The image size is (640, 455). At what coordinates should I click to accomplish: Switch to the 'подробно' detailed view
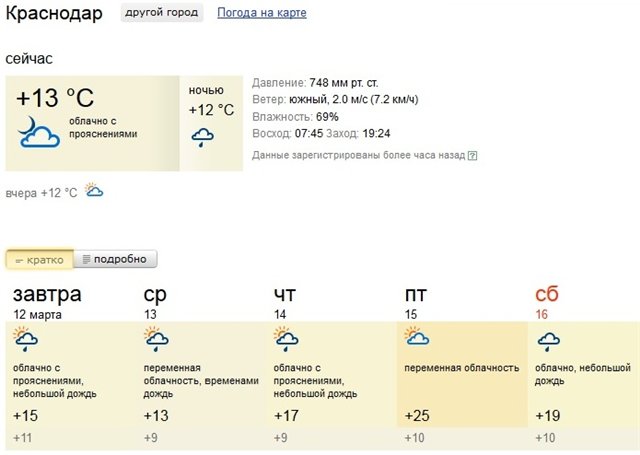coord(115,260)
